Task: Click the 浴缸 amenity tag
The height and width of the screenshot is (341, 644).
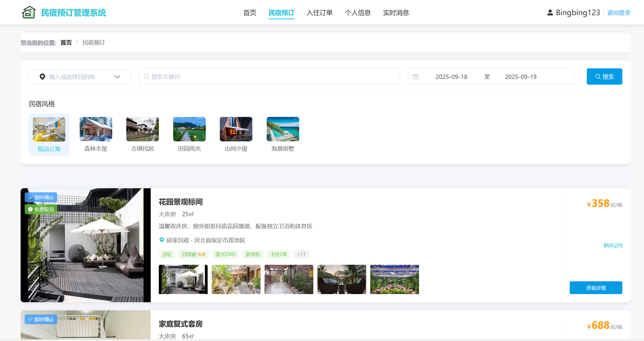Action: click(x=167, y=254)
